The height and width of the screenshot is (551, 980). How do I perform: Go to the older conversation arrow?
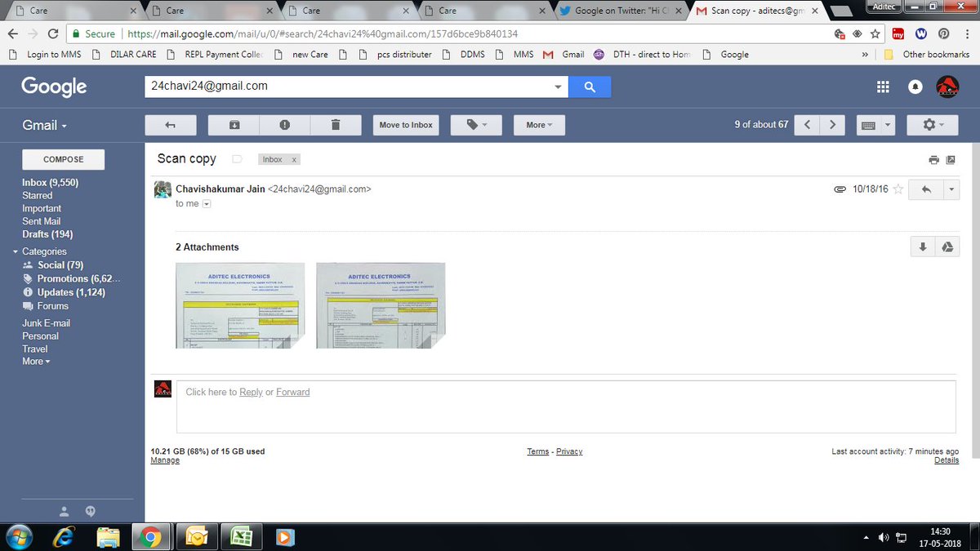tap(832, 125)
